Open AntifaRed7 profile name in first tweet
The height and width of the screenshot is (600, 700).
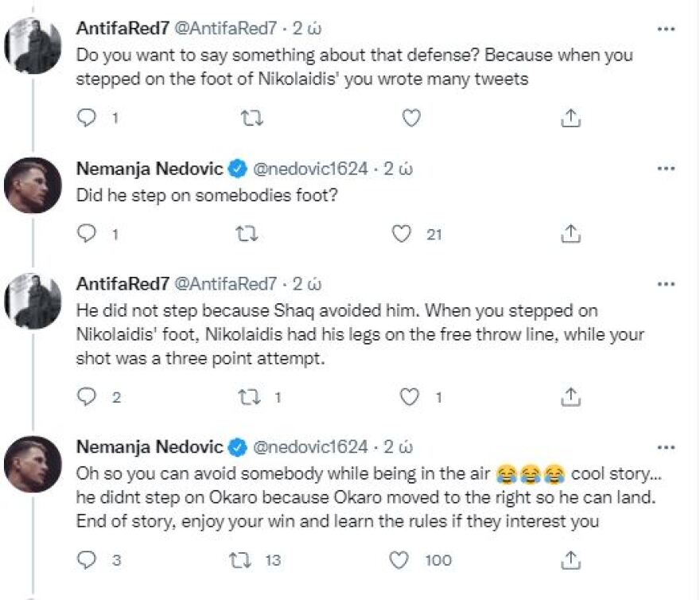[119, 28]
